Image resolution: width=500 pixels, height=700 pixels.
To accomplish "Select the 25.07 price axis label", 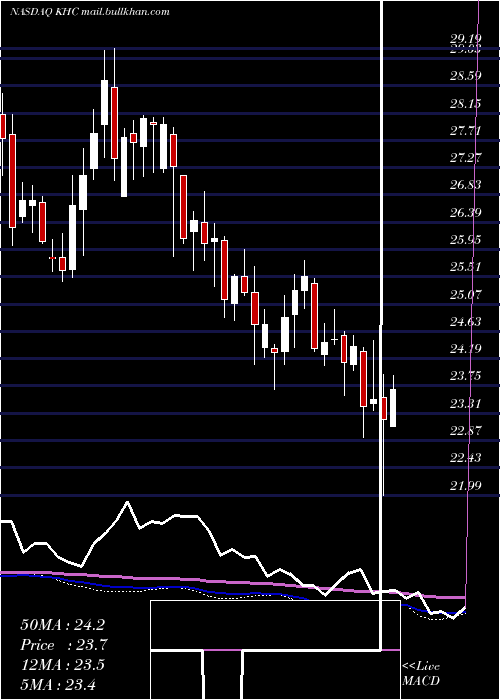I will [x=465, y=294].
